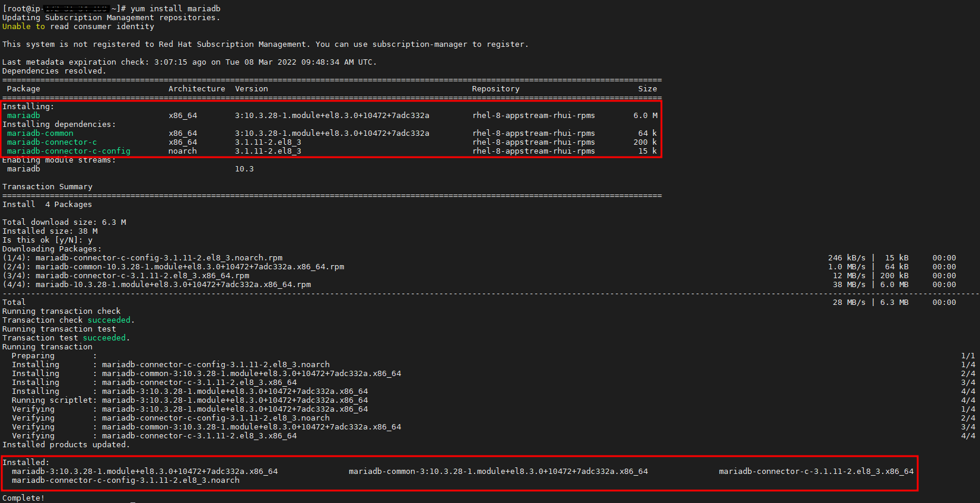
Task: Click the '200 k' size value
Action: [x=645, y=142]
